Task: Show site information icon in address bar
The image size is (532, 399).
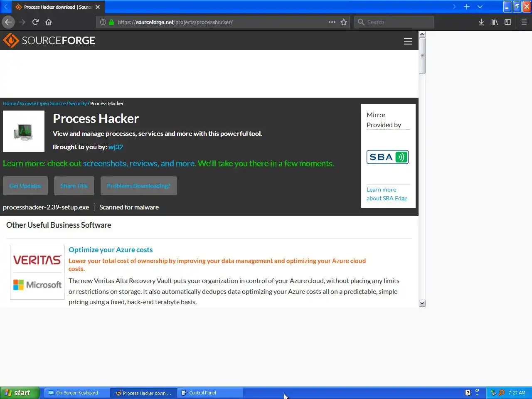Action: click(103, 22)
